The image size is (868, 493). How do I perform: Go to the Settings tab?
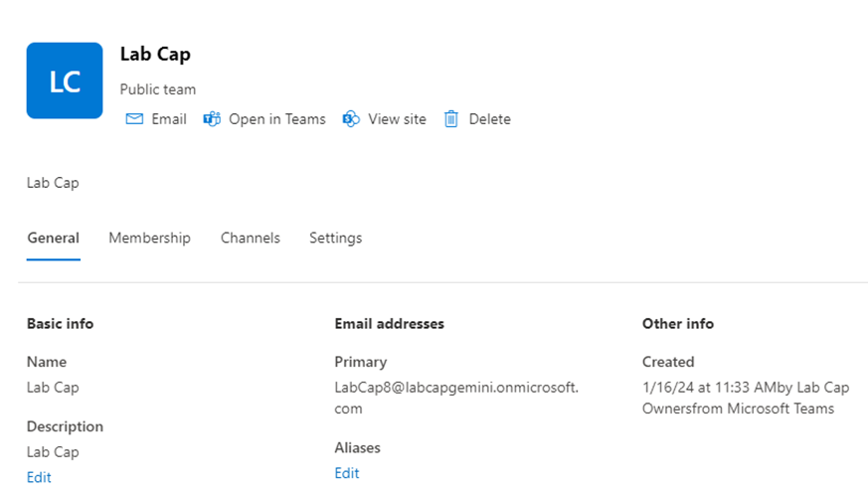[335, 238]
